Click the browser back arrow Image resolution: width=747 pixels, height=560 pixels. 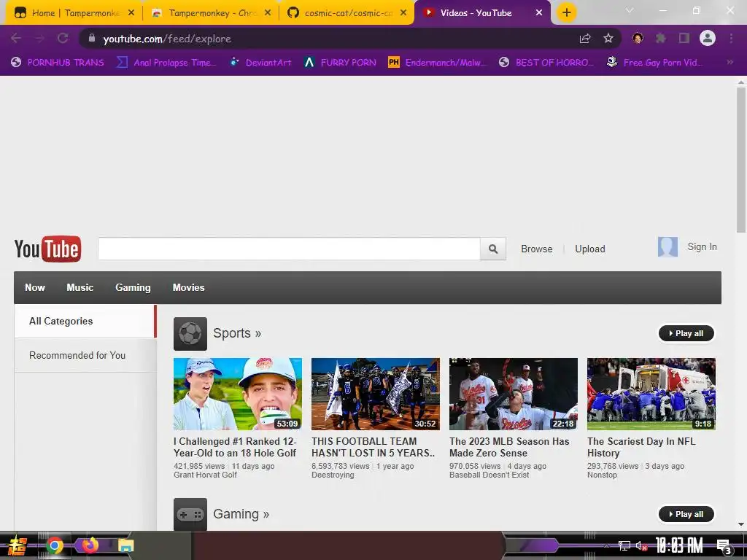point(16,39)
